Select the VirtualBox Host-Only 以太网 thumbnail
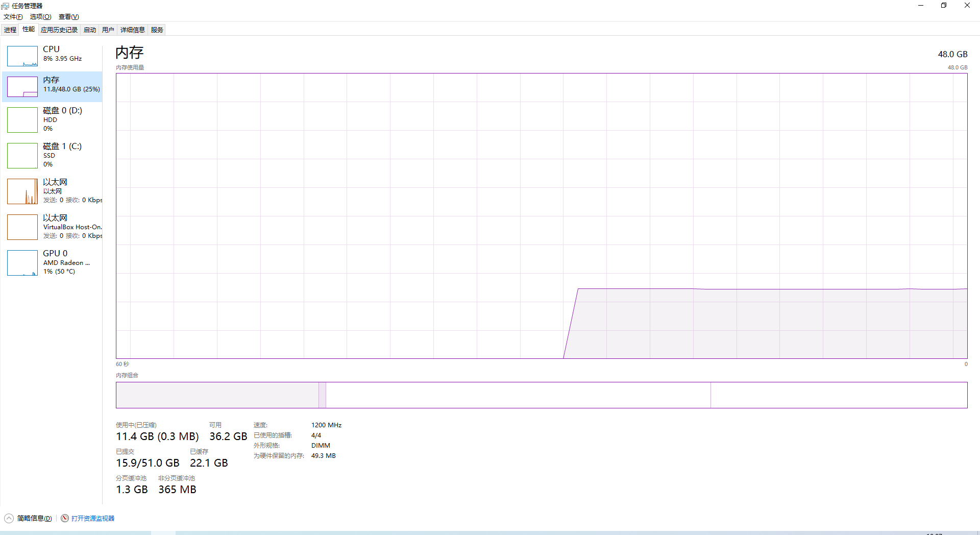 pos(22,227)
